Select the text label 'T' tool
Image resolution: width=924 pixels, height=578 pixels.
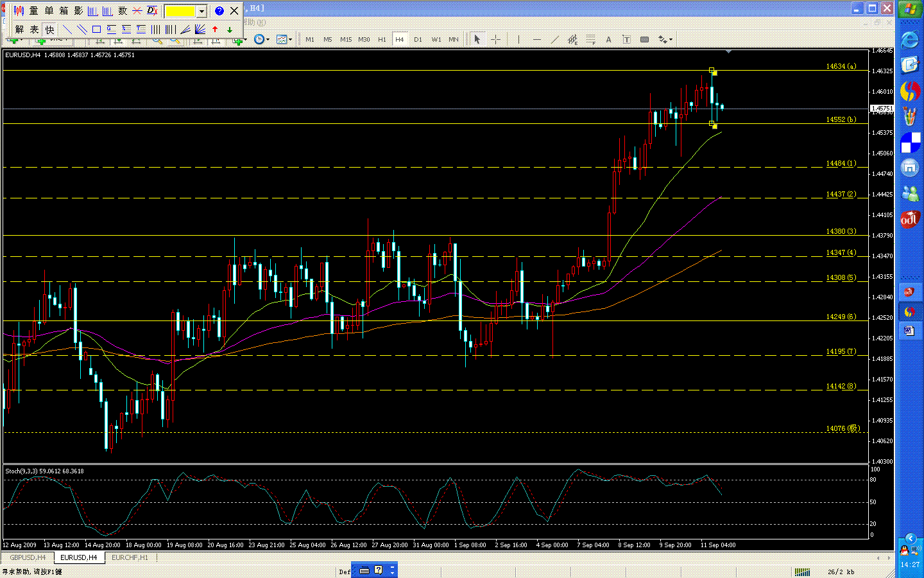[626, 40]
